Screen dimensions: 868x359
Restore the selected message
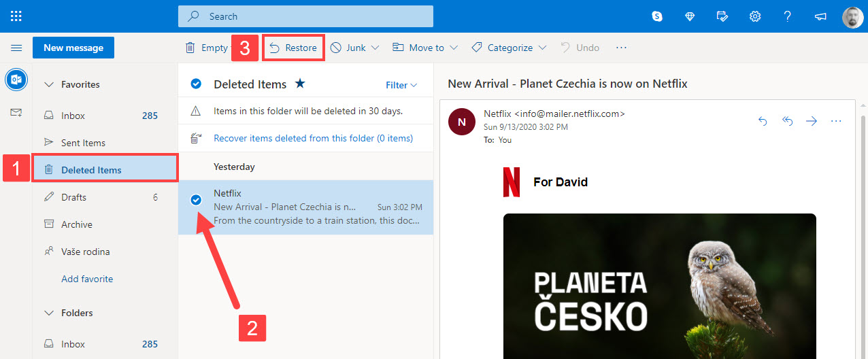point(293,48)
